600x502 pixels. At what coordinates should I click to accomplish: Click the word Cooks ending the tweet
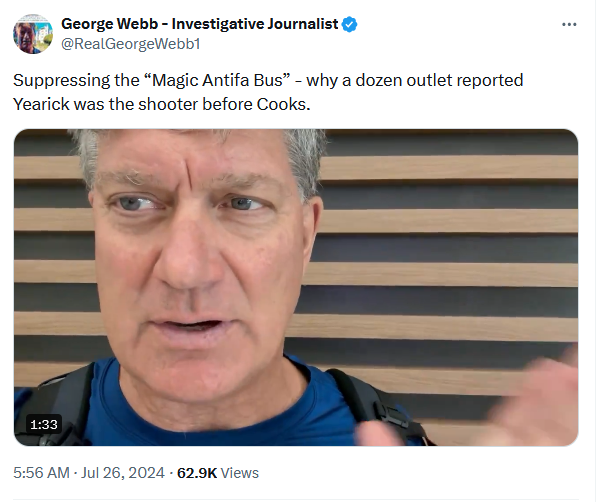[283, 104]
